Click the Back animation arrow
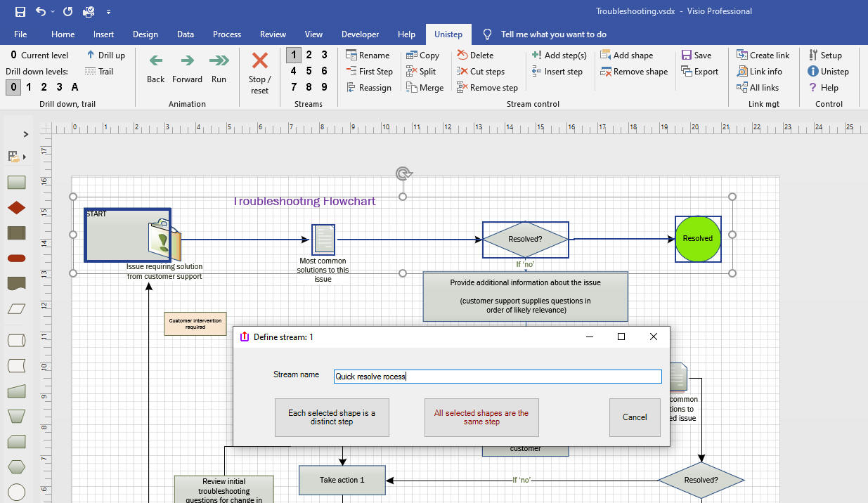 pyautogui.click(x=156, y=61)
